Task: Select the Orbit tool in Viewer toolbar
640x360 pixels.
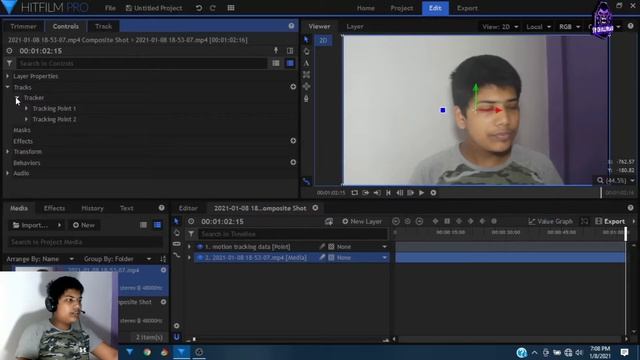Action: coord(306,87)
